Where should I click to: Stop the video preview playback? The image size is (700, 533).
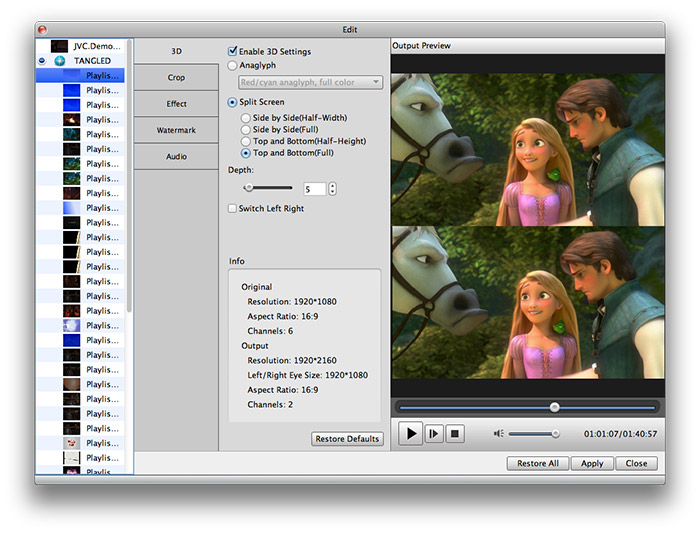[454, 434]
